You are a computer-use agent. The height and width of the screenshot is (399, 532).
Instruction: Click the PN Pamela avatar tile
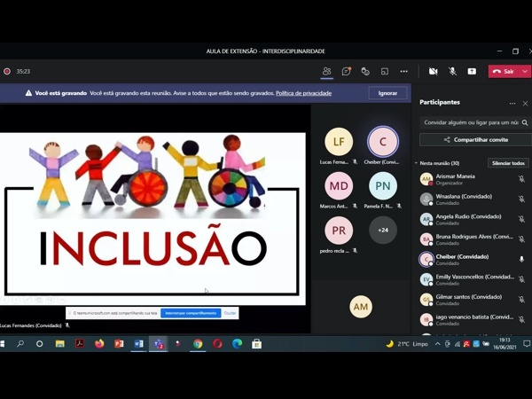pyautogui.click(x=383, y=185)
